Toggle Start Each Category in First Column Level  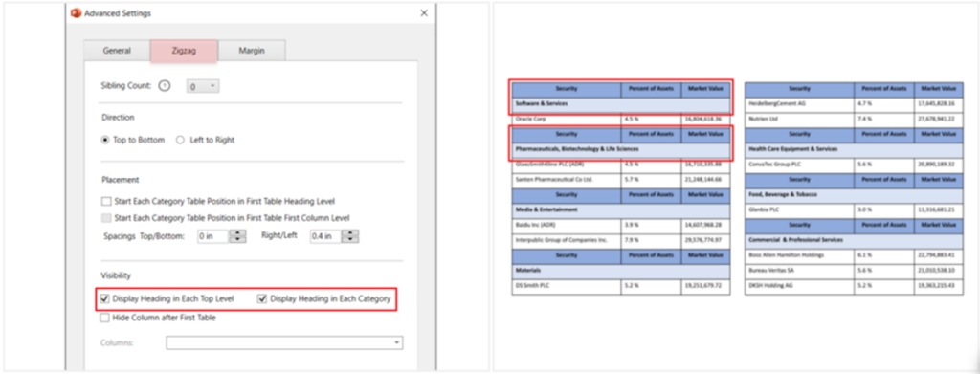(x=105, y=218)
